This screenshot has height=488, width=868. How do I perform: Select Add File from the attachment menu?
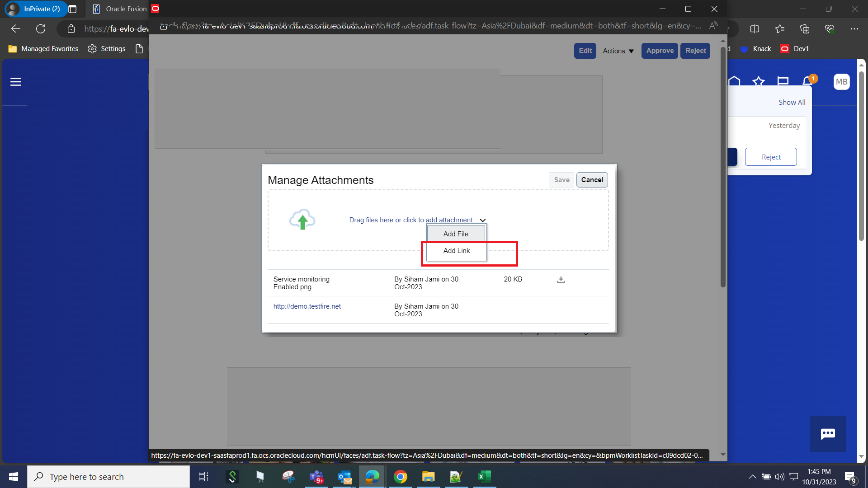pos(456,234)
